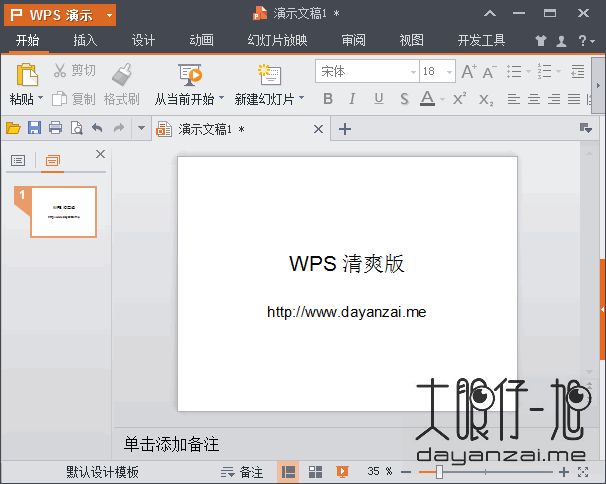The image size is (606, 484).
Task: Click the bulleted list icon
Action: pyautogui.click(x=514, y=72)
